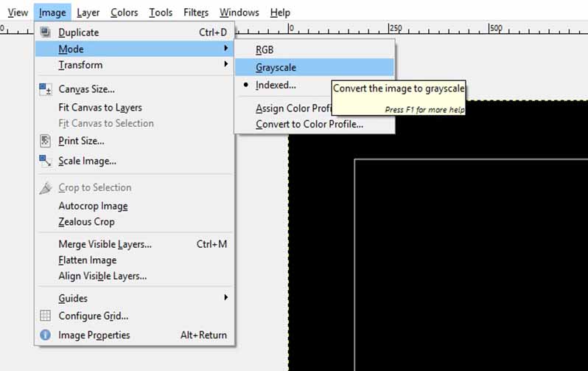588x371 pixels.
Task: Open the View menu
Action: [18, 13]
